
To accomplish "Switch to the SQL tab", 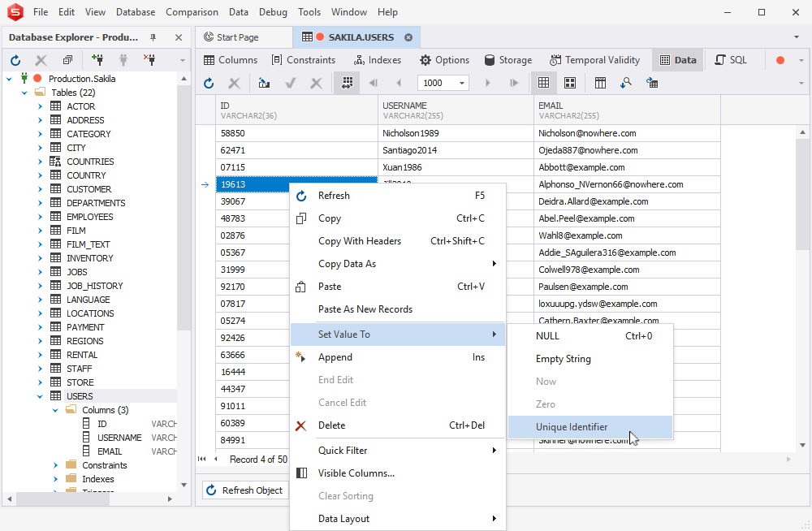I will click(x=732, y=60).
